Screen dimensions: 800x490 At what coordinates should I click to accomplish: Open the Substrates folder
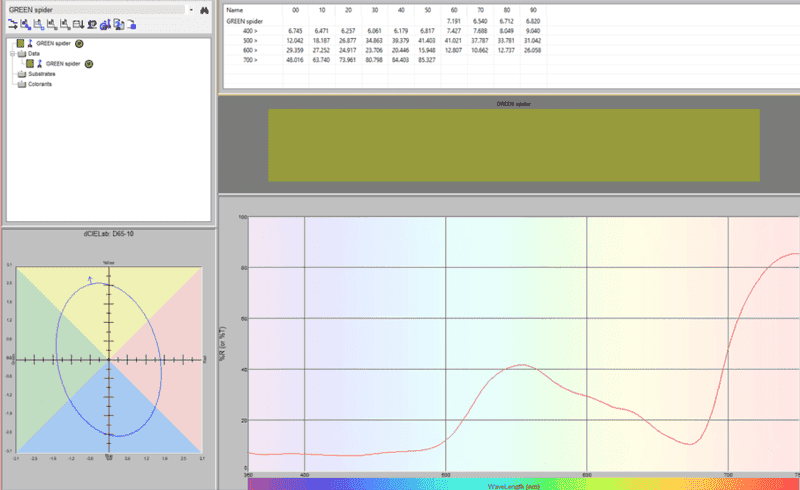(x=41, y=74)
